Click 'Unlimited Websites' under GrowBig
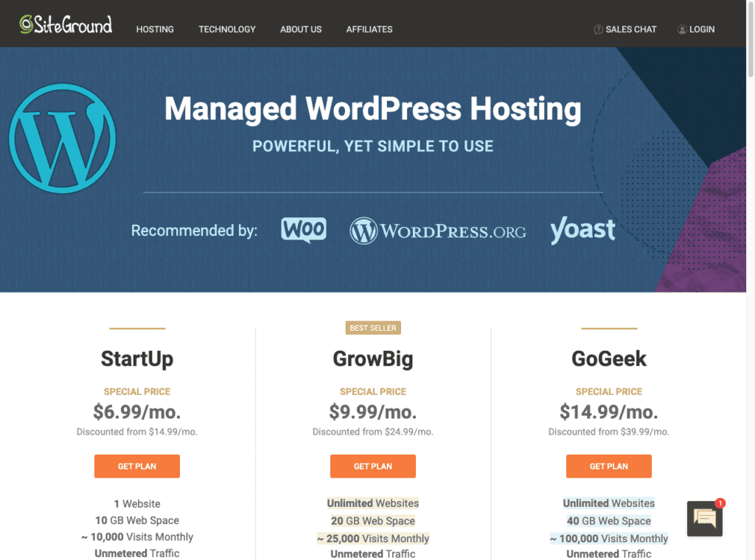755x560 pixels. pos(373,503)
